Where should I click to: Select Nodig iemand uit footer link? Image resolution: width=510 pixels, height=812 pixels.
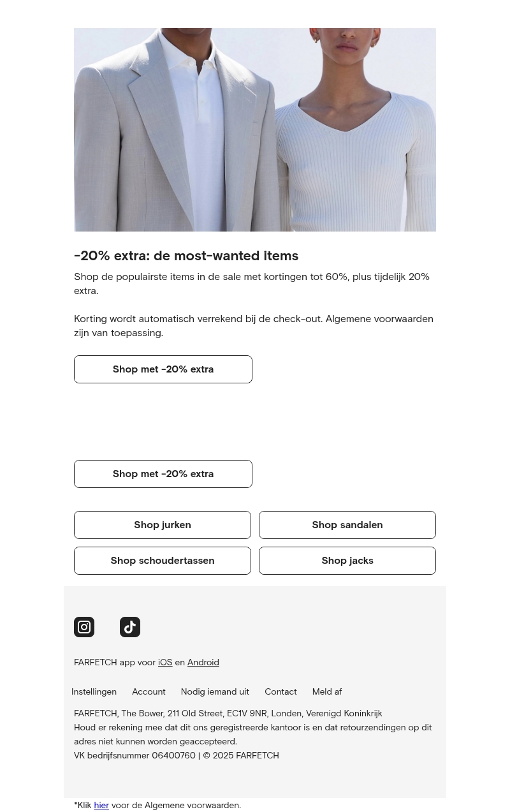[x=215, y=691]
